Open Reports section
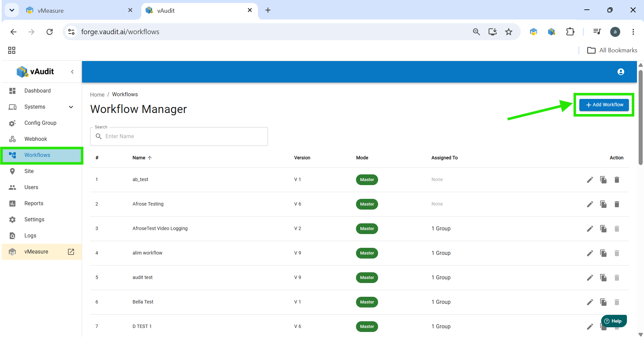644x337 pixels. 42,204
